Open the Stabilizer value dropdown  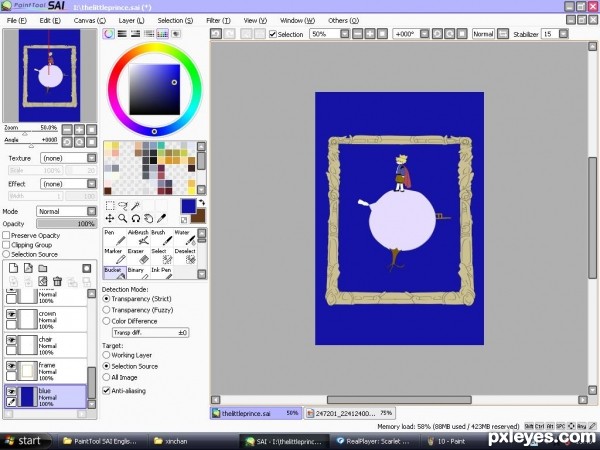(x=563, y=34)
